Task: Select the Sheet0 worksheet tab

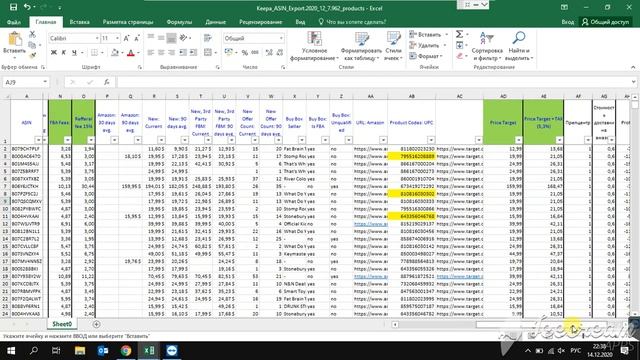Action: 62,324
